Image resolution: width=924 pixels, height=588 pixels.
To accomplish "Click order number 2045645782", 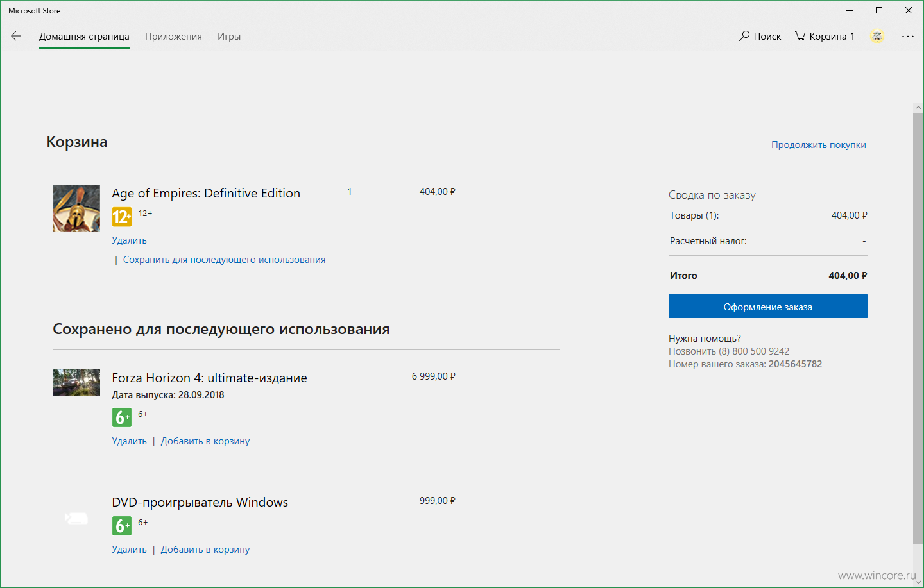I will coord(795,364).
